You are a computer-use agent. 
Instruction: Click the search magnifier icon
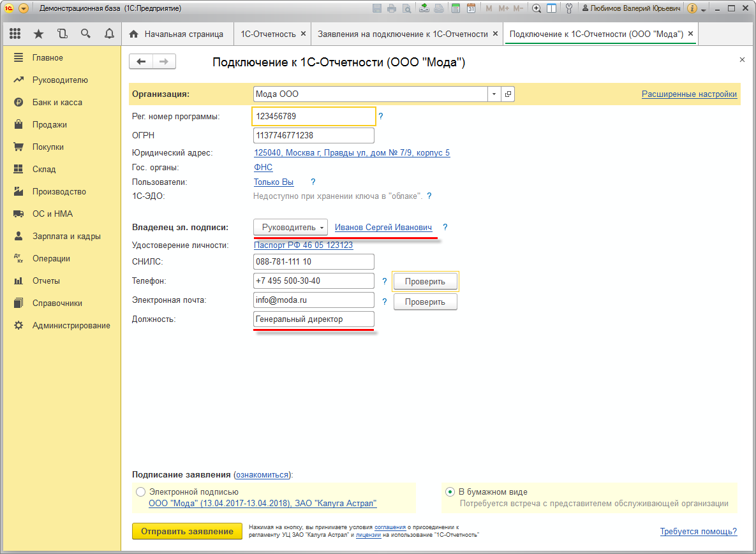[86, 34]
